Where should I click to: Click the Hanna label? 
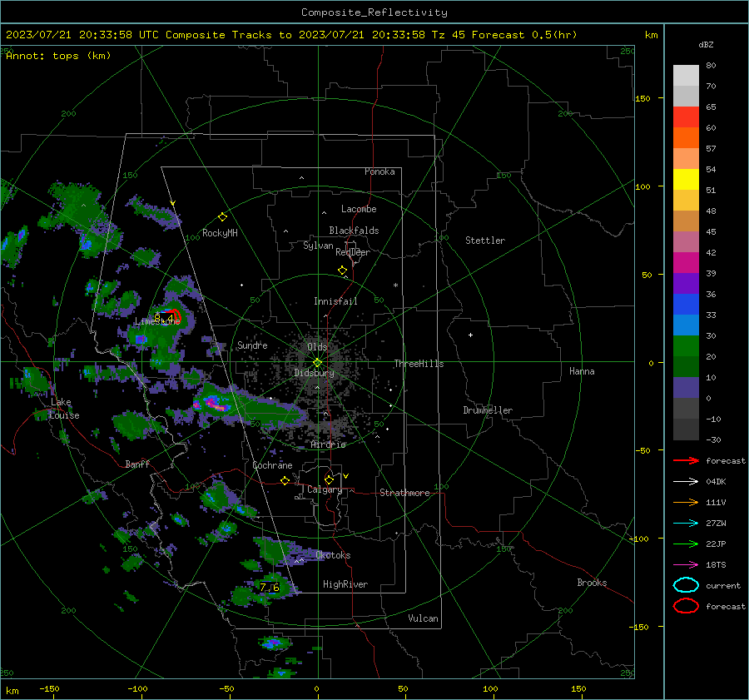pyautogui.click(x=582, y=371)
